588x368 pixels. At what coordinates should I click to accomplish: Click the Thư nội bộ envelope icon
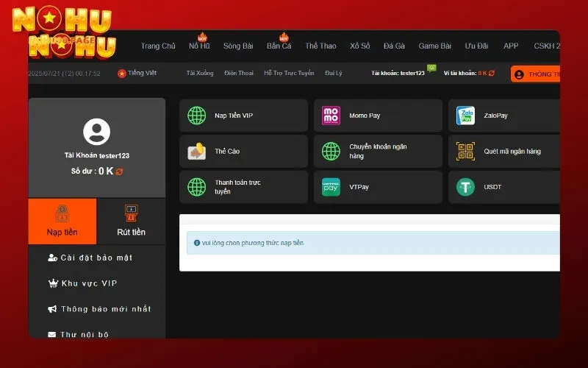pyautogui.click(x=51, y=334)
